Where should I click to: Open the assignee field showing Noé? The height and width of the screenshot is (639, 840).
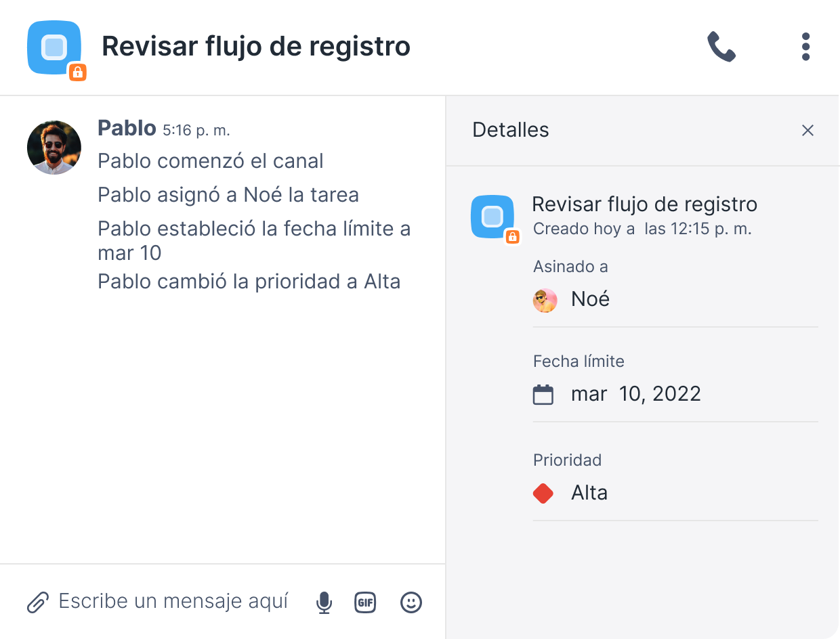coord(590,299)
